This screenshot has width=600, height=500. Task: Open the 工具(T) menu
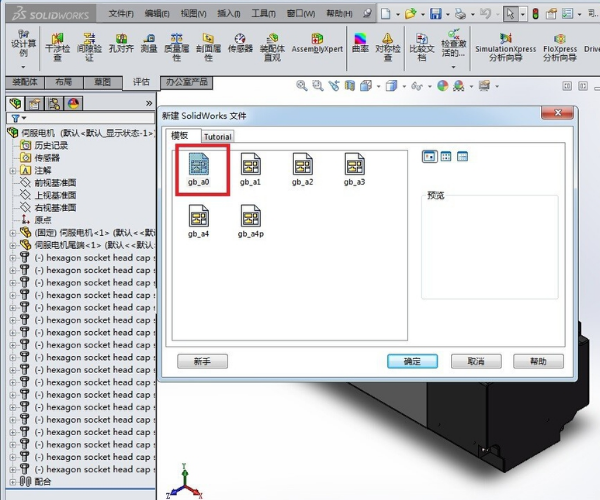tap(263, 14)
